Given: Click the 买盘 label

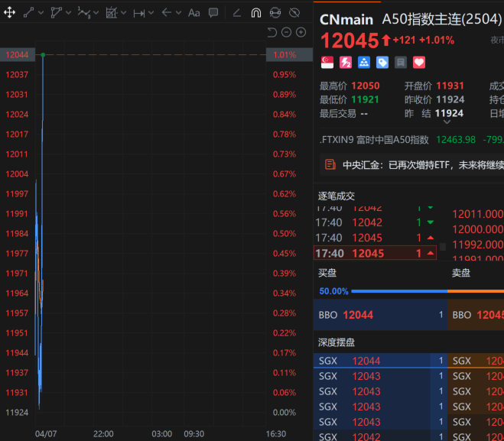Looking at the screenshot, I should [327, 273].
